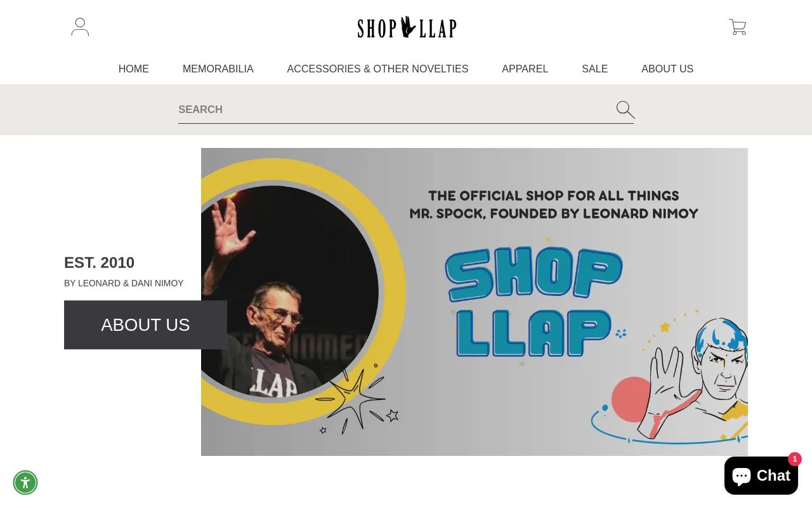
Task: Click the EST. 2010 heading
Action: click(x=99, y=262)
